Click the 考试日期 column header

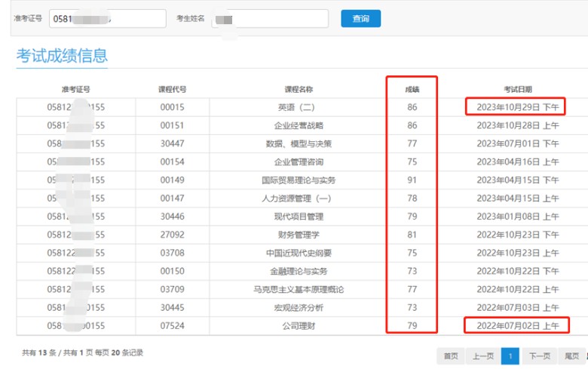[517, 89]
